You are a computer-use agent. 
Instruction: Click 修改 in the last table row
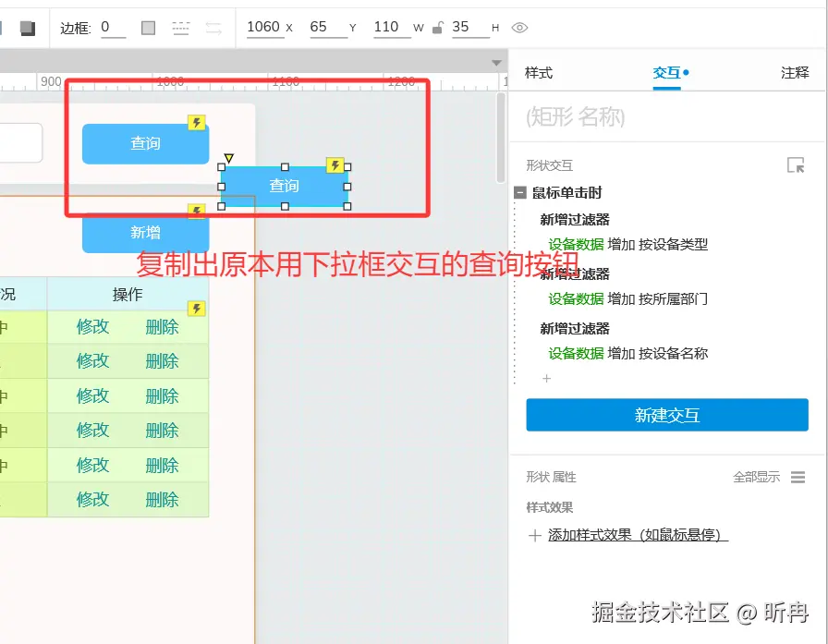[x=93, y=499]
